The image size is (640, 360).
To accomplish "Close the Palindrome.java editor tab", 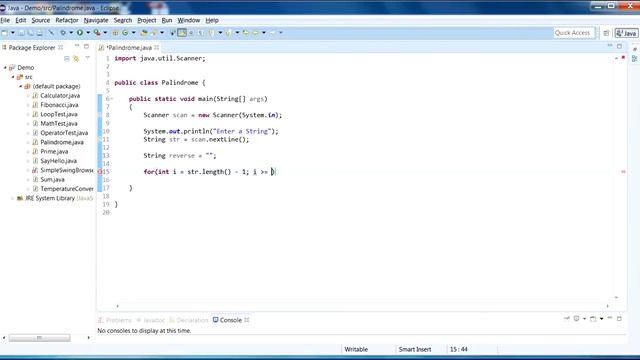I will tap(157, 48).
